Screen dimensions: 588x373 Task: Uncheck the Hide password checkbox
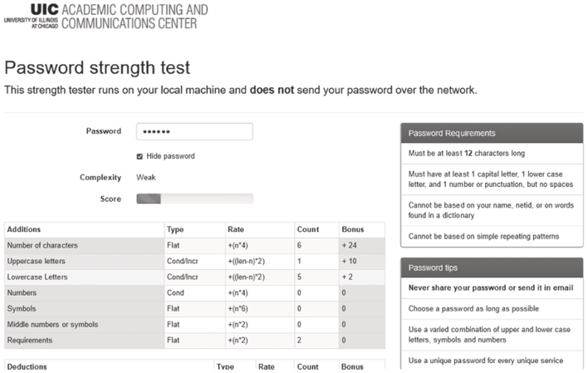[140, 156]
